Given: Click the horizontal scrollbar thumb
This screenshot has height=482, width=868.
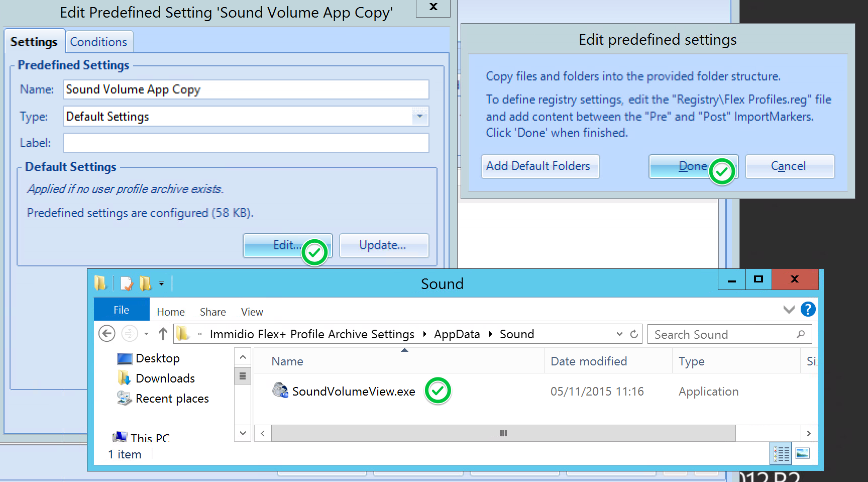Looking at the screenshot, I should [x=503, y=433].
